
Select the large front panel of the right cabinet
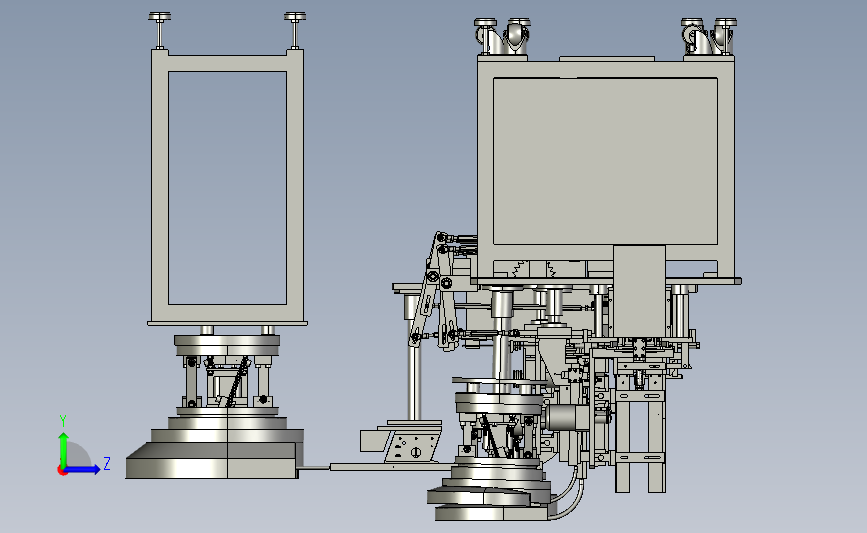[x=605, y=161]
